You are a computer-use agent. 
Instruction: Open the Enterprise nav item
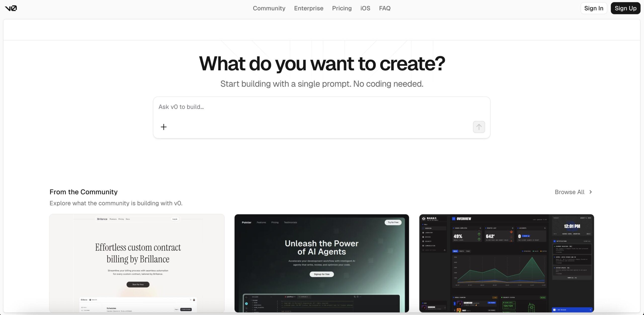(308, 8)
